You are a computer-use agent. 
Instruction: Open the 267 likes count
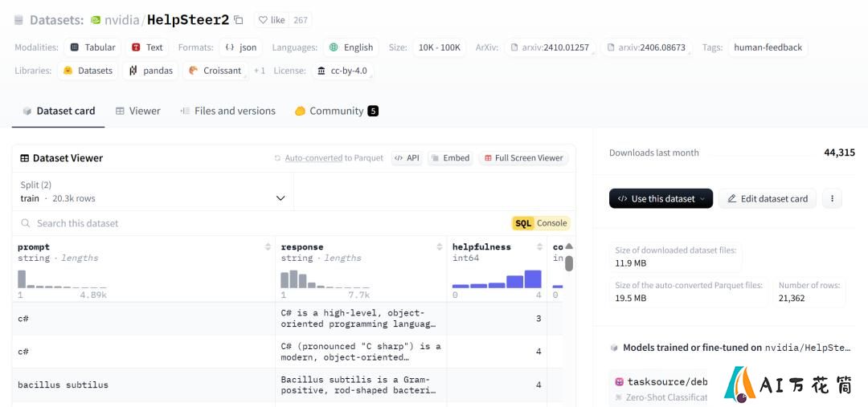(301, 20)
